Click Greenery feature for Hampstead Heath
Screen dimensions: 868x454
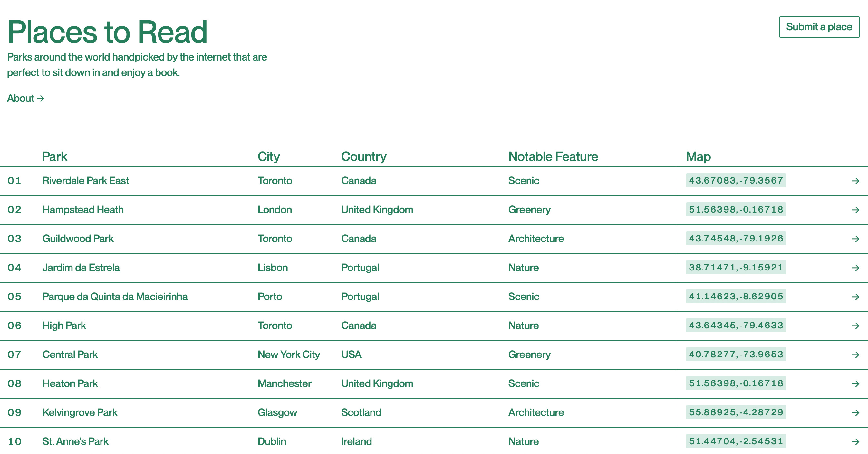point(529,210)
